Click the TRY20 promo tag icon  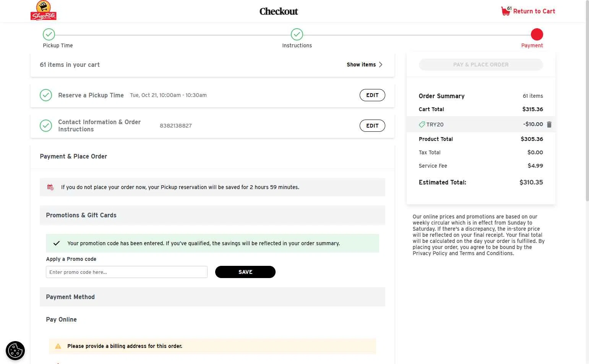coord(422,125)
